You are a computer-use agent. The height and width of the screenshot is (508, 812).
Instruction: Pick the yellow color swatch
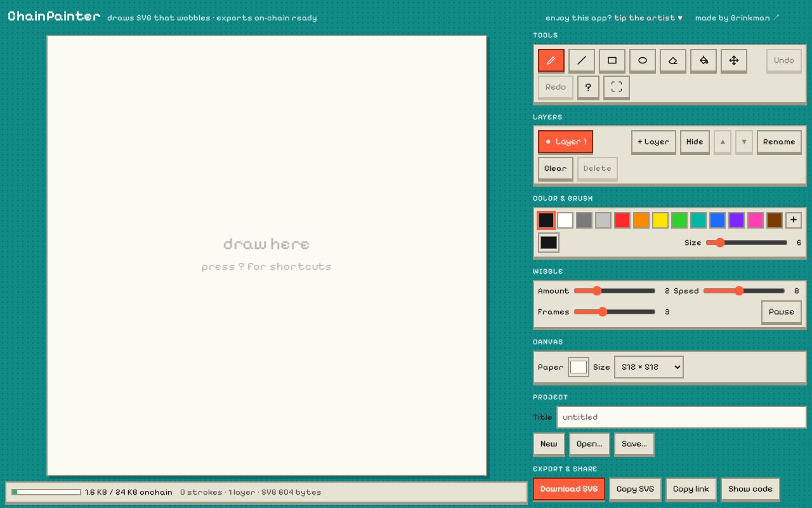[660, 220]
